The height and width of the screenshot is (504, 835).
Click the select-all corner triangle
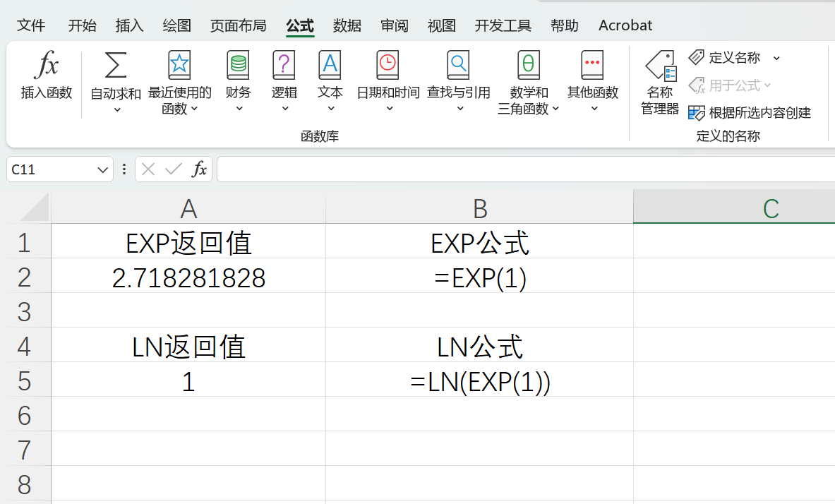pyautogui.click(x=35, y=208)
